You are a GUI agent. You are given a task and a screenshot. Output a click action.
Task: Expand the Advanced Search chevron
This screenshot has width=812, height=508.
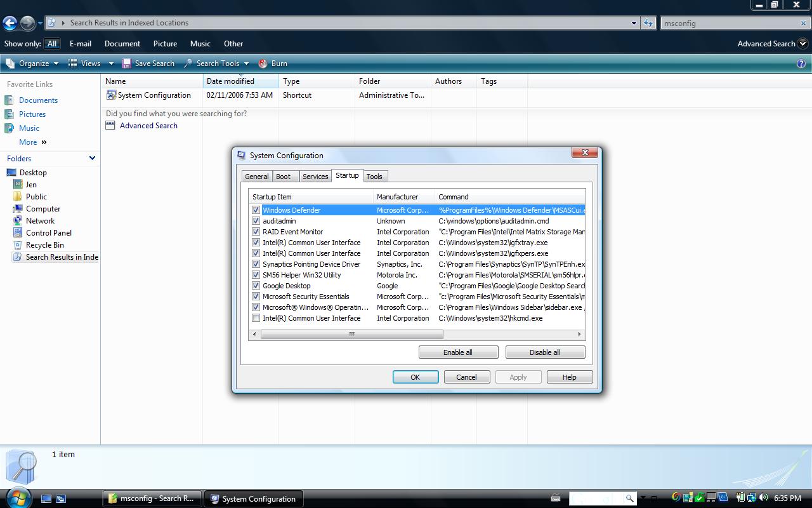point(802,44)
